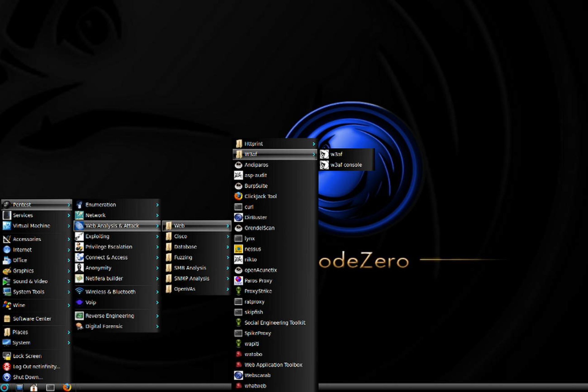The width and height of the screenshot is (588, 392).
Task: Select the OpenVAs menu entry
Action: pyautogui.click(x=197, y=289)
